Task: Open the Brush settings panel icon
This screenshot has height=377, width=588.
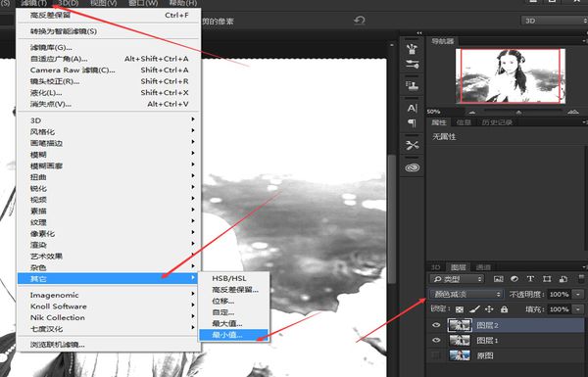Action: (412, 64)
